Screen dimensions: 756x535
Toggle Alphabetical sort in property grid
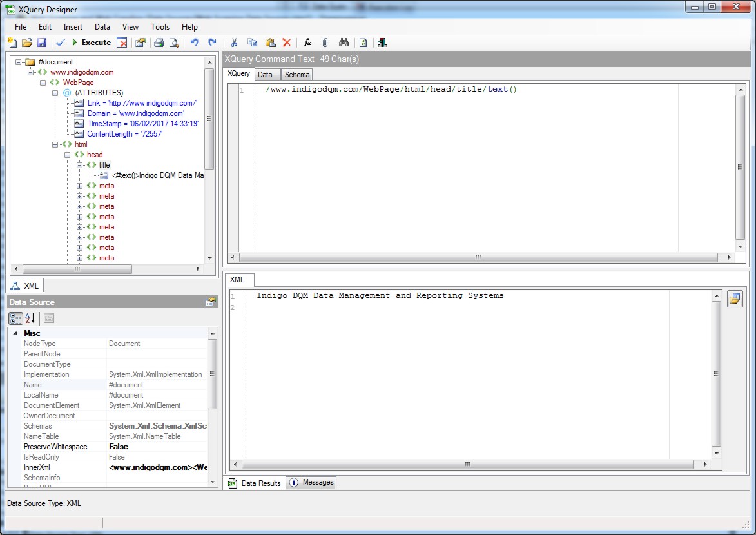[30, 318]
